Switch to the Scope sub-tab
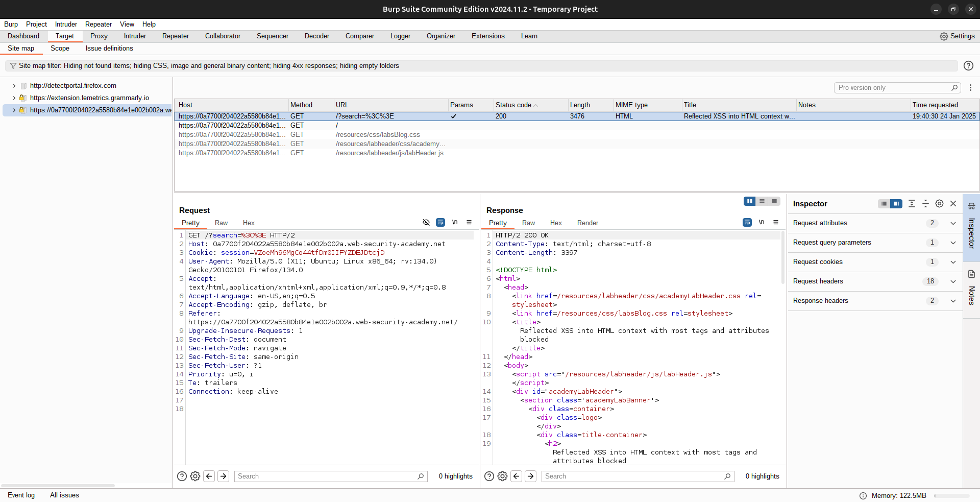980x502 pixels. click(60, 49)
